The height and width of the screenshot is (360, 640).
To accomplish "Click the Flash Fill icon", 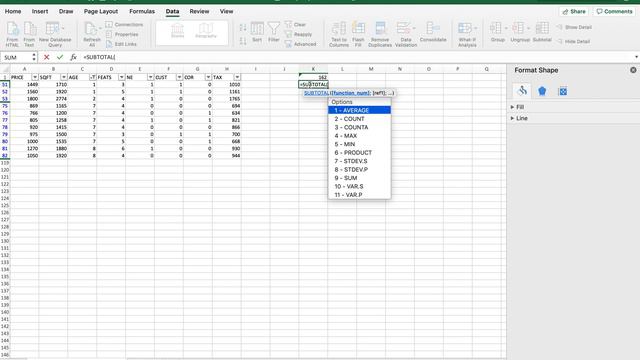I will coord(358,34).
